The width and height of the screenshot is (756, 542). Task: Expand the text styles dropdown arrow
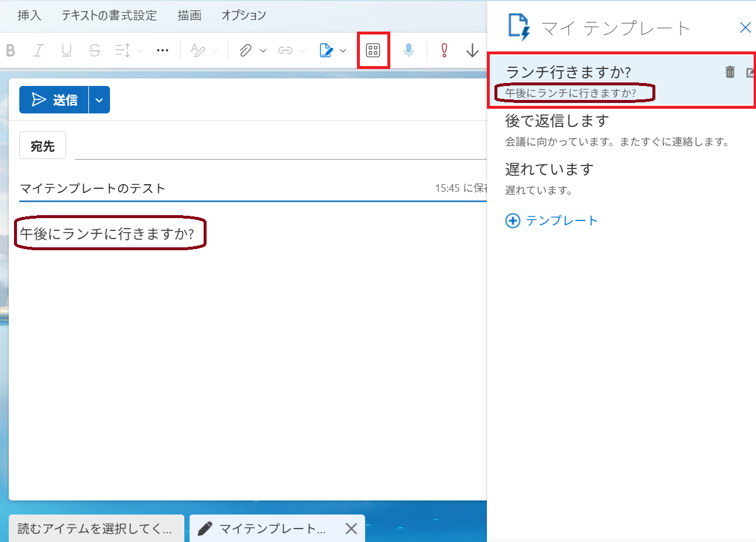[216, 51]
